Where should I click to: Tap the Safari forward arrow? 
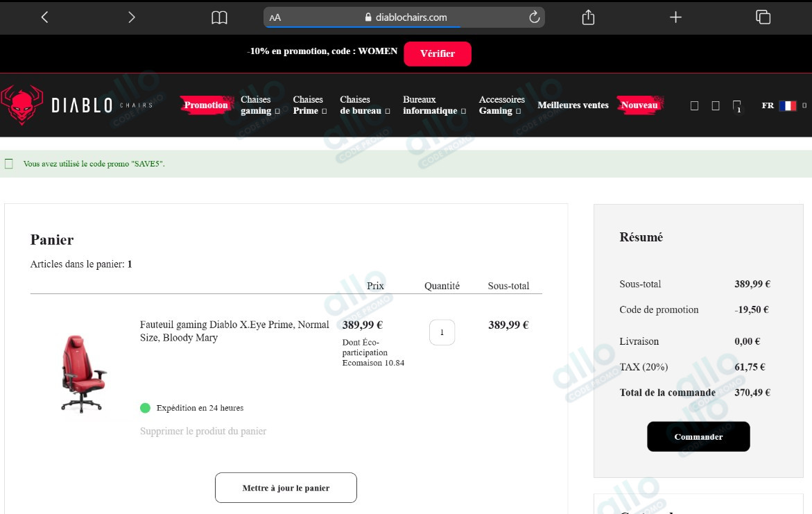(132, 17)
